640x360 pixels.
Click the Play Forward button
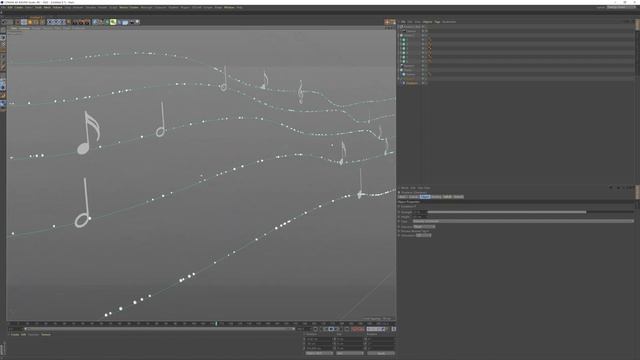tap(331, 329)
